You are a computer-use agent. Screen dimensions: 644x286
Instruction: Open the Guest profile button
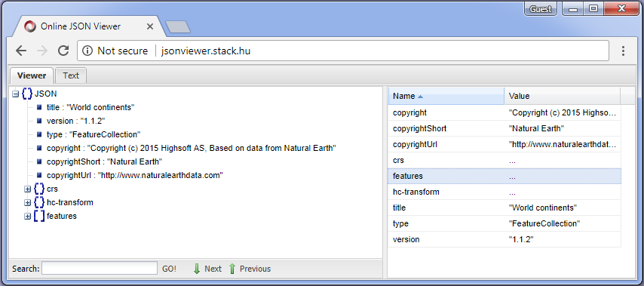coord(541,9)
